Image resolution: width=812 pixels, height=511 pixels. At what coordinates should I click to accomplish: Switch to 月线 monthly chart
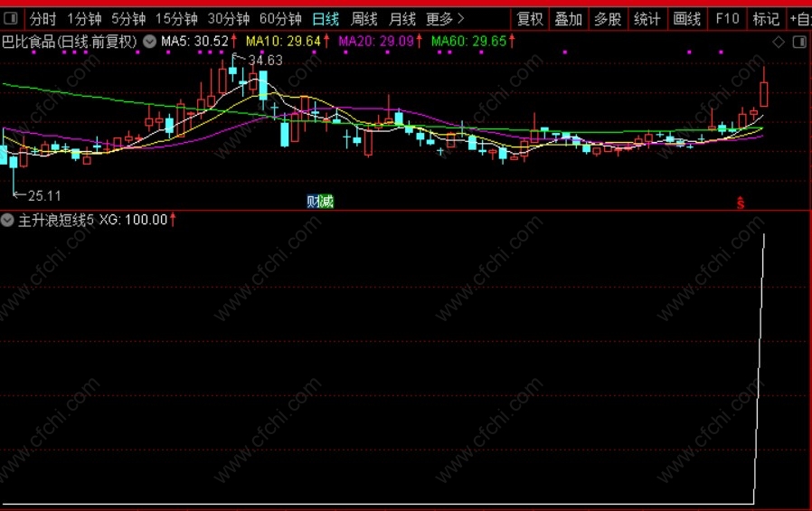click(401, 20)
